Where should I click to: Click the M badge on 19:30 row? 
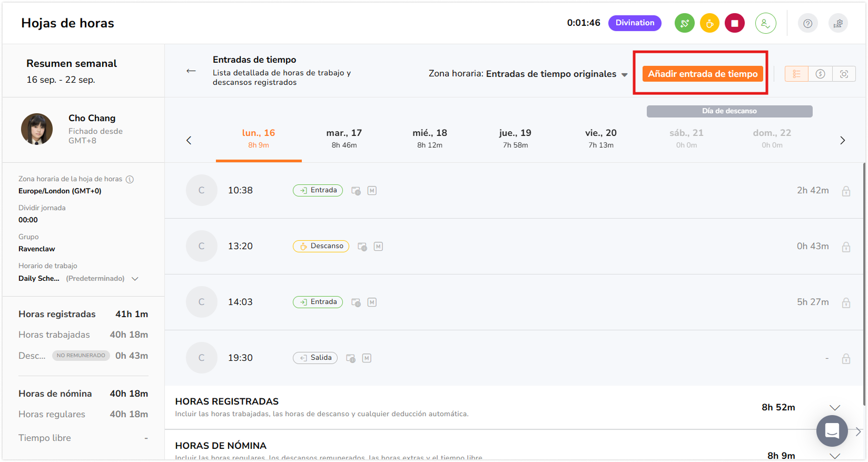click(367, 358)
